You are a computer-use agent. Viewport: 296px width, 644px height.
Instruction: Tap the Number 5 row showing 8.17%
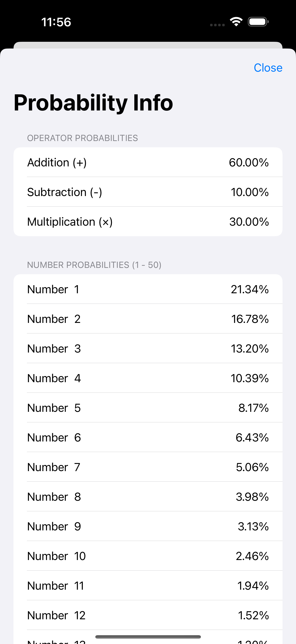click(x=148, y=408)
